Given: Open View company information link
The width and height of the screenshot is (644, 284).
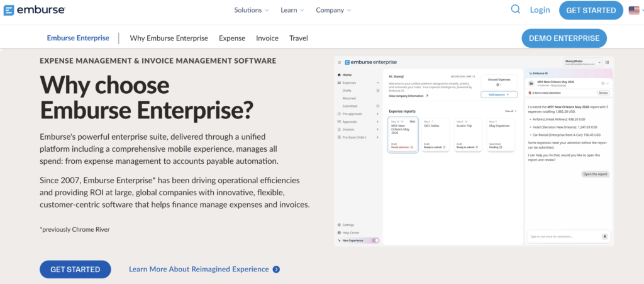Looking at the screenshot, I should pyautogui.click(x=409, y=96).
